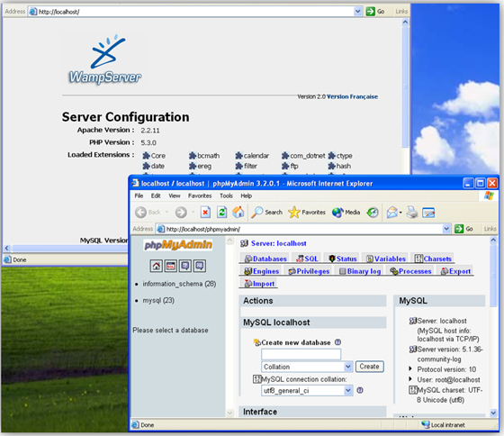Open the File menu
This screenshot has height=436, width=504.
click(x=139, y=195)
